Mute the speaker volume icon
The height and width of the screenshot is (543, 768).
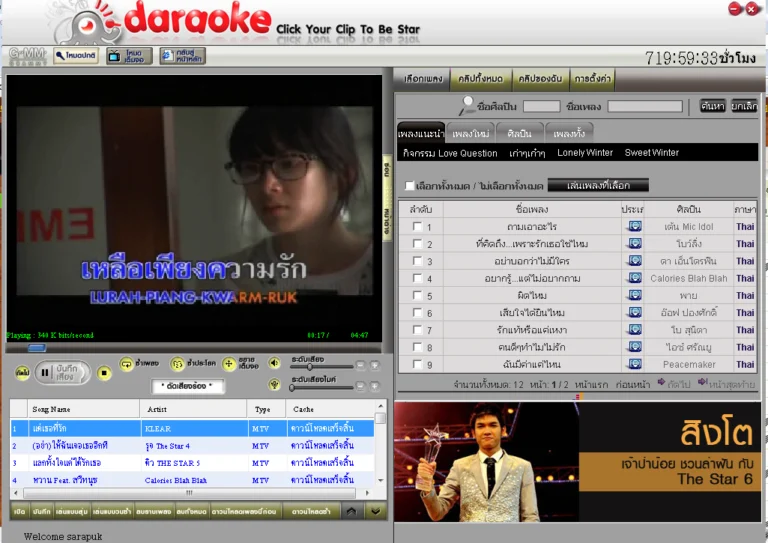(x=274, y=363)
